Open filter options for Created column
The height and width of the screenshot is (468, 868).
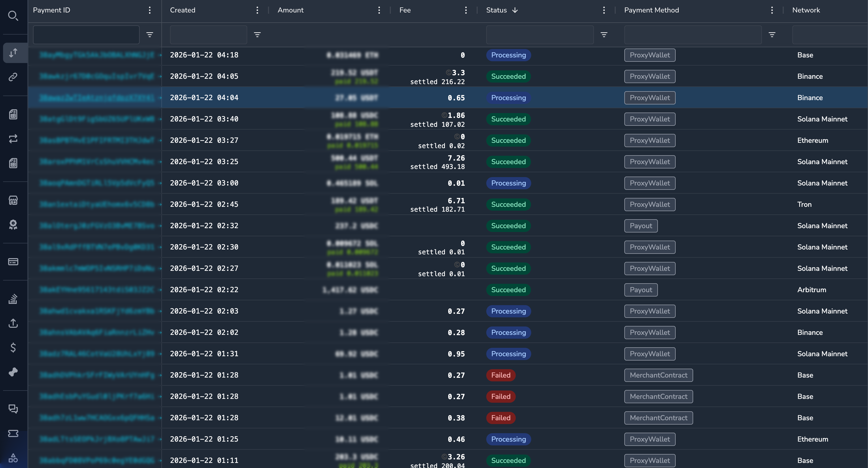pyautogui.click(x=257, y=34)
